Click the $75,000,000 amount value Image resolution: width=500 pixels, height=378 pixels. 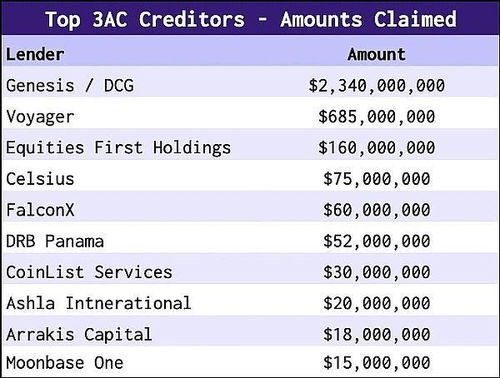pos(377,179)
